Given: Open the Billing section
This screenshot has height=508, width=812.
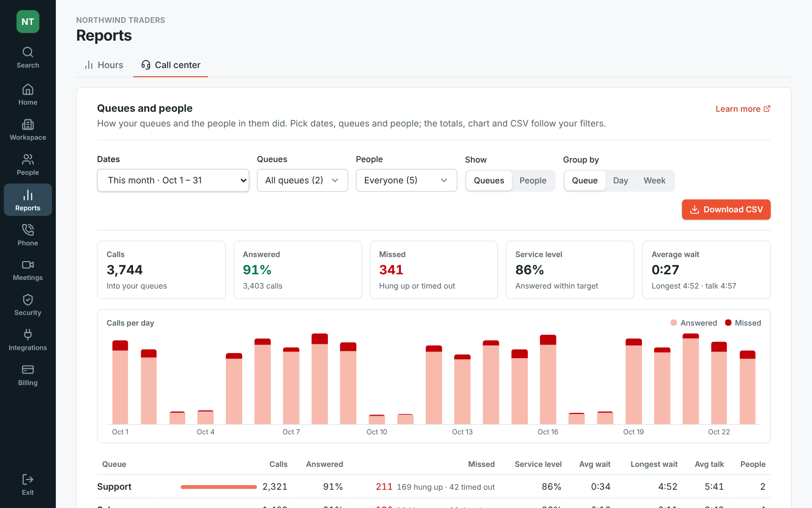Looking at the screenshot, I should 28,375.
